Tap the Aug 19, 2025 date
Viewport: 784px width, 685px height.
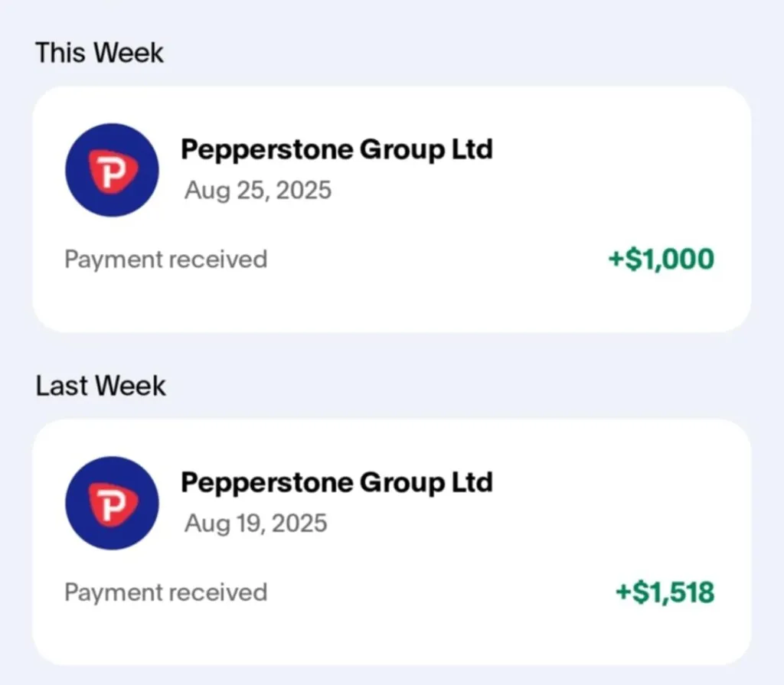pos(256,524)
